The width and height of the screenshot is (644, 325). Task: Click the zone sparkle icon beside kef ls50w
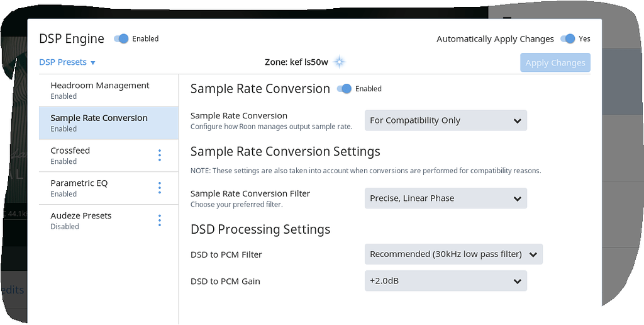(340, 62)
